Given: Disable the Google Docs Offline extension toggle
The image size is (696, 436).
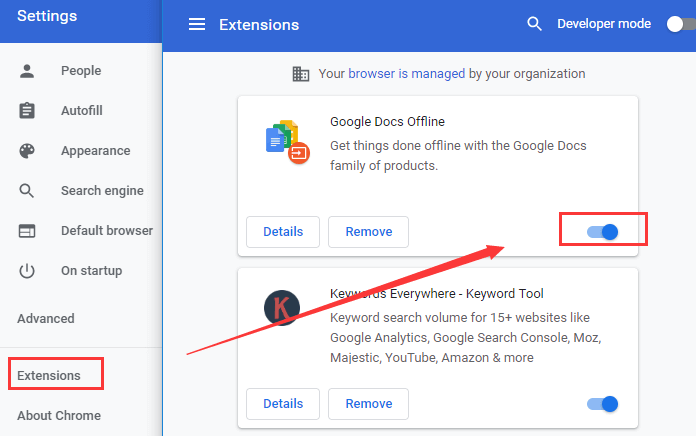Looking at the screenshot, I should 602,232.
